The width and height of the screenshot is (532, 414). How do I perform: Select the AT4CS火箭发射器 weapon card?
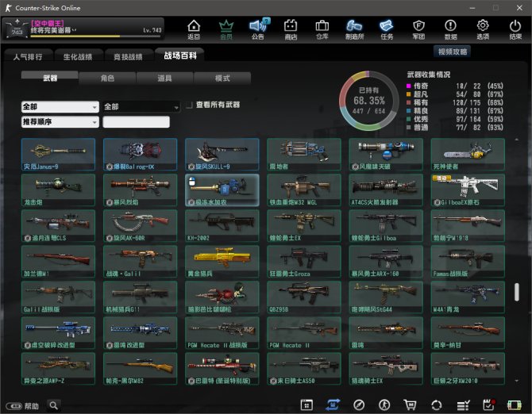[386, 190]
